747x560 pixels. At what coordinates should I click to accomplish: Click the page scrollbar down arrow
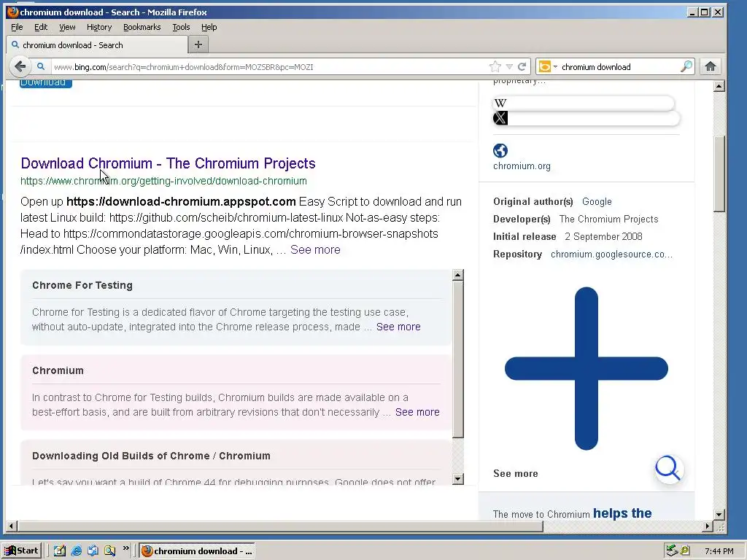(x=719, y=514)
